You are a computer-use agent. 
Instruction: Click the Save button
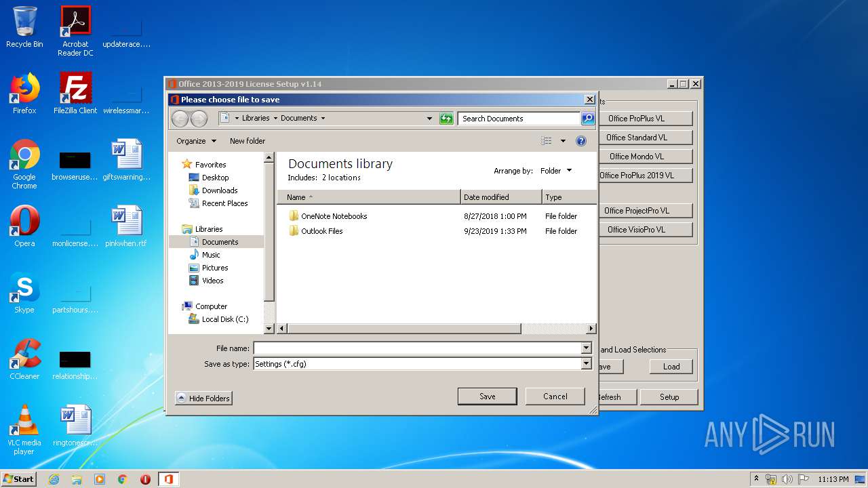pyautogui.click(x=488, y=396)
